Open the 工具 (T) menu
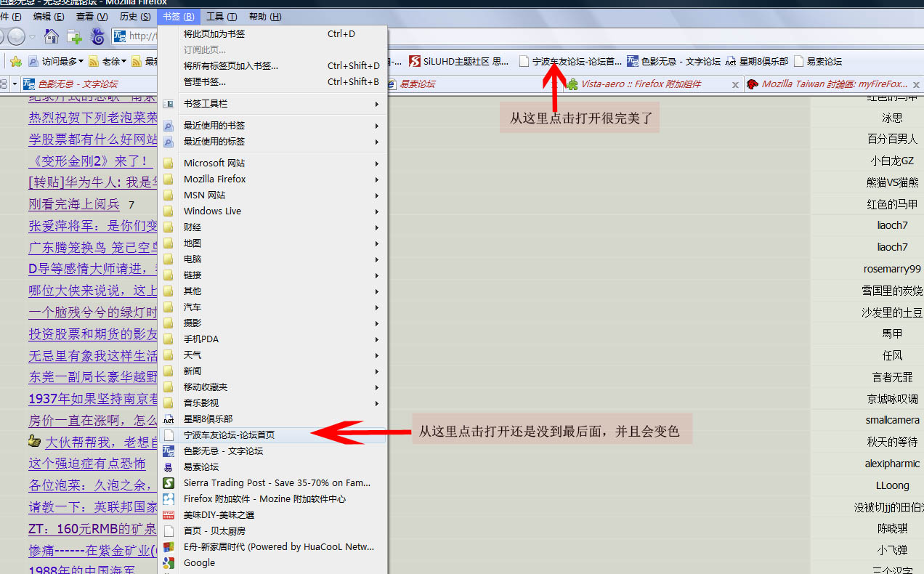This screenshot has width=924, height=574. click(222, 16)
